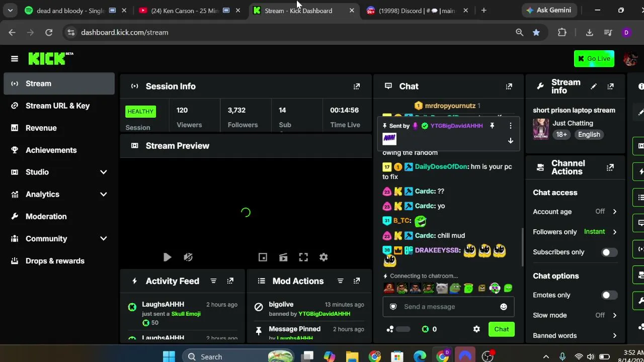Edit stream info with pencil icon
The height and width of the screenshot is (362, 644).
pos(594,86)
